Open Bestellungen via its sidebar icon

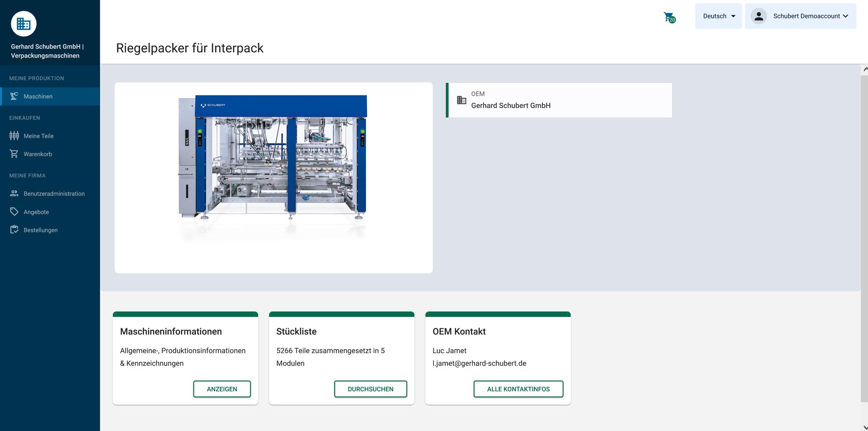click(14, 229)
